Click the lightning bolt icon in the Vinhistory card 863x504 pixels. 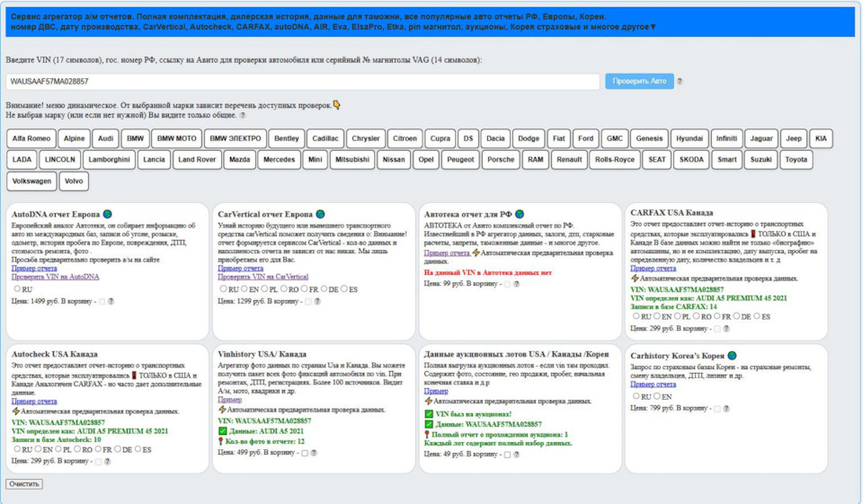tap(222, 410)
